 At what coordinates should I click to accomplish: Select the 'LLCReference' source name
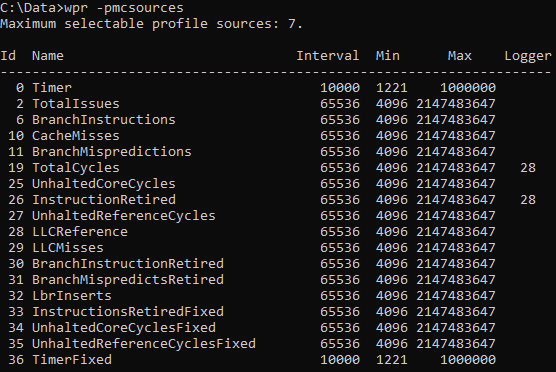click(x=80, y=231)
